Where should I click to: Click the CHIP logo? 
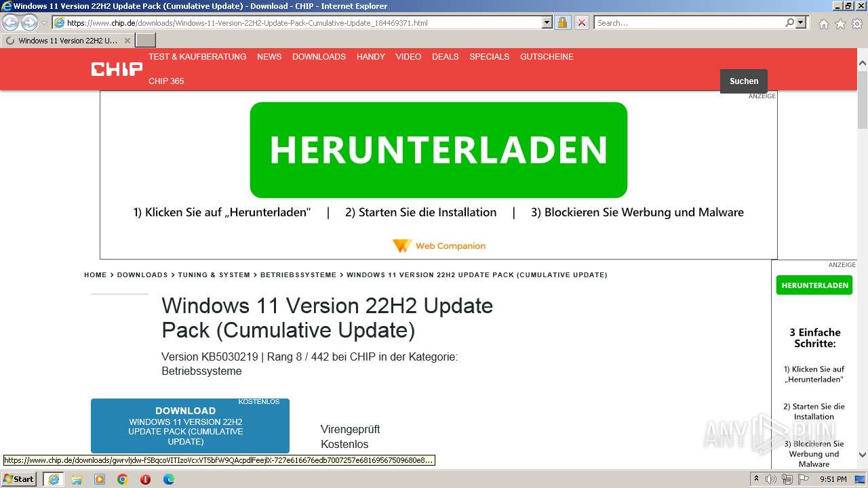click(117, 69)
